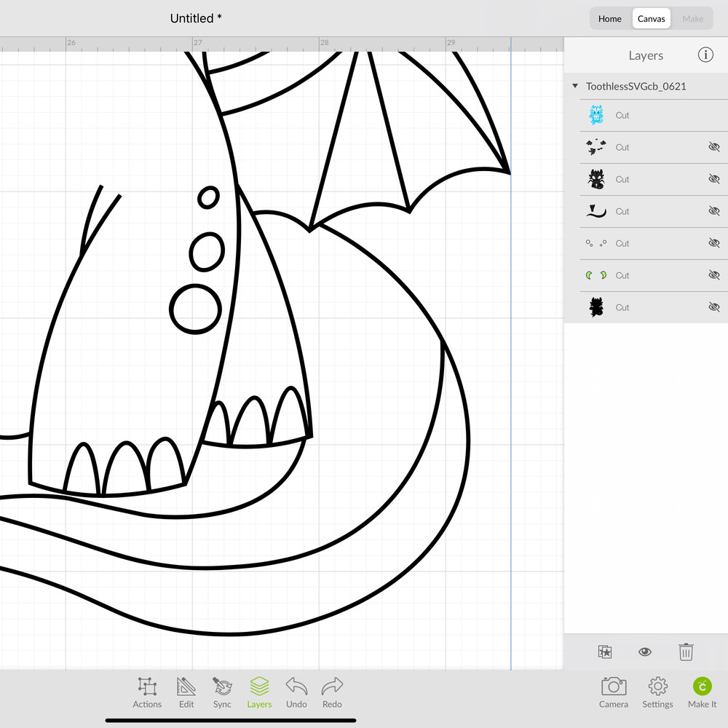728x728 pixels.
Task: Open the Camera tool
Action: tap(614, 692)
